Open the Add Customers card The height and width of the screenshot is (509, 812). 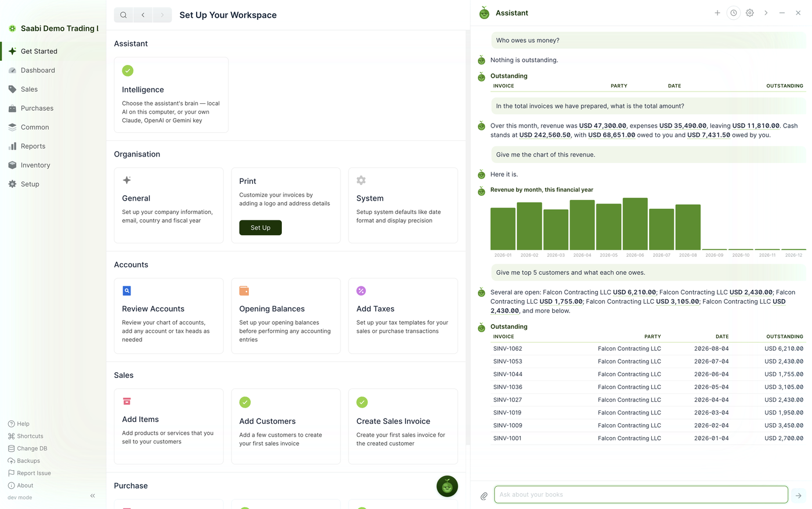point(286,427)
